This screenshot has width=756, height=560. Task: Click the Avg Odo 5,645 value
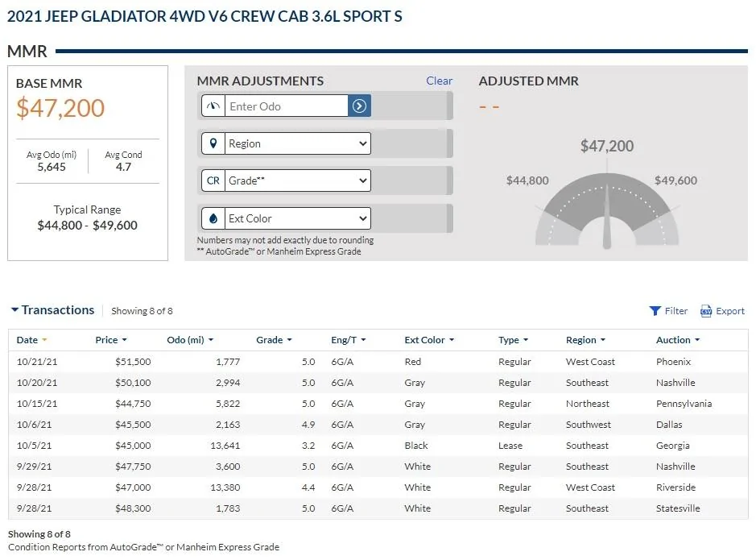click(x=52, y=167)
